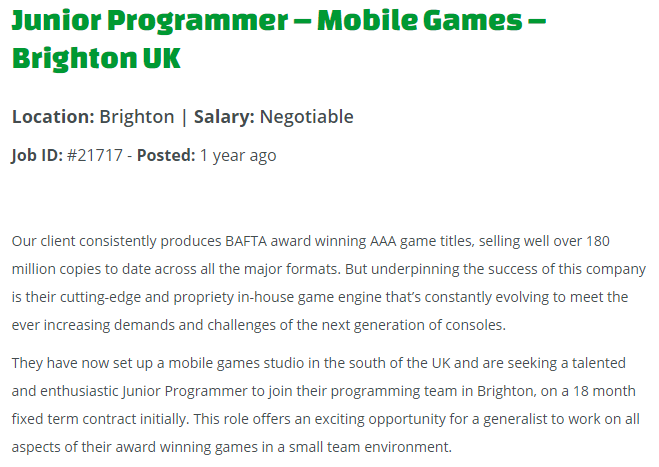Click "Our client consistently produces" paragraph opening

click(115, 241)
